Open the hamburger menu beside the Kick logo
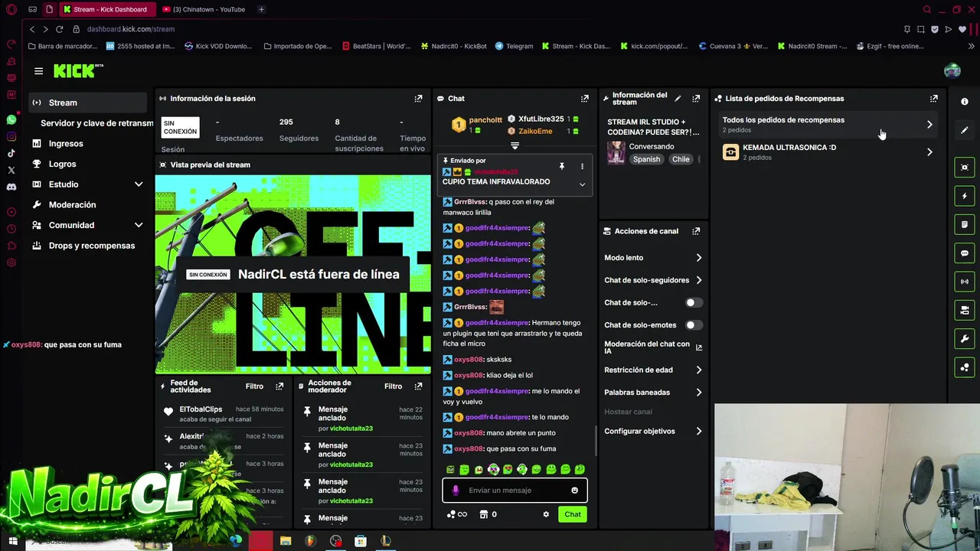 38,71
